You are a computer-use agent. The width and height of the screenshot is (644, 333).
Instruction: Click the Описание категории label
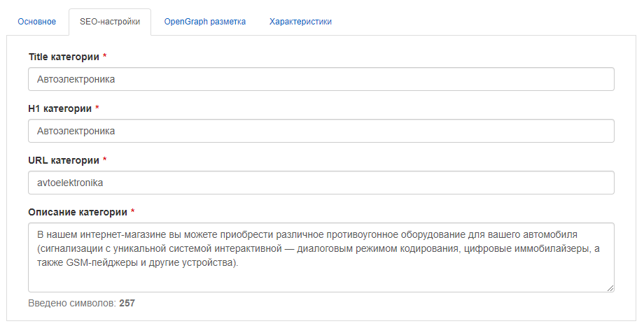[x=78, y=212]
